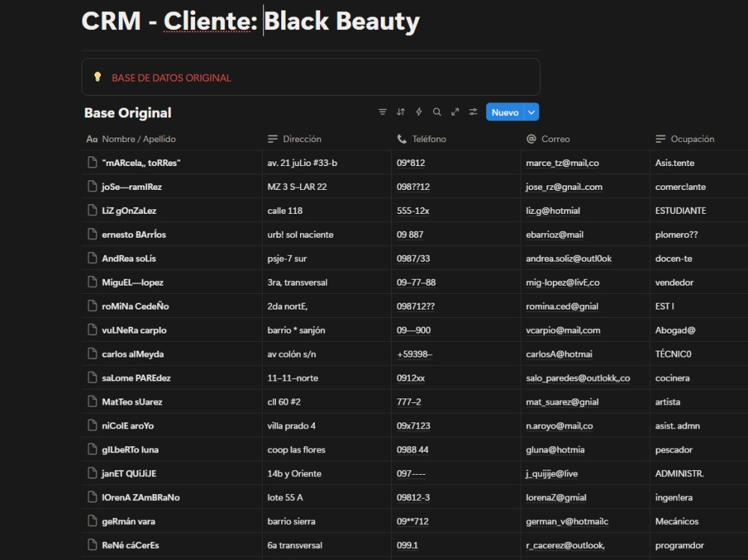The image size is (748, 560).
Task: Click email mat_suarez@gnial
Action: [x=562, y=401]
